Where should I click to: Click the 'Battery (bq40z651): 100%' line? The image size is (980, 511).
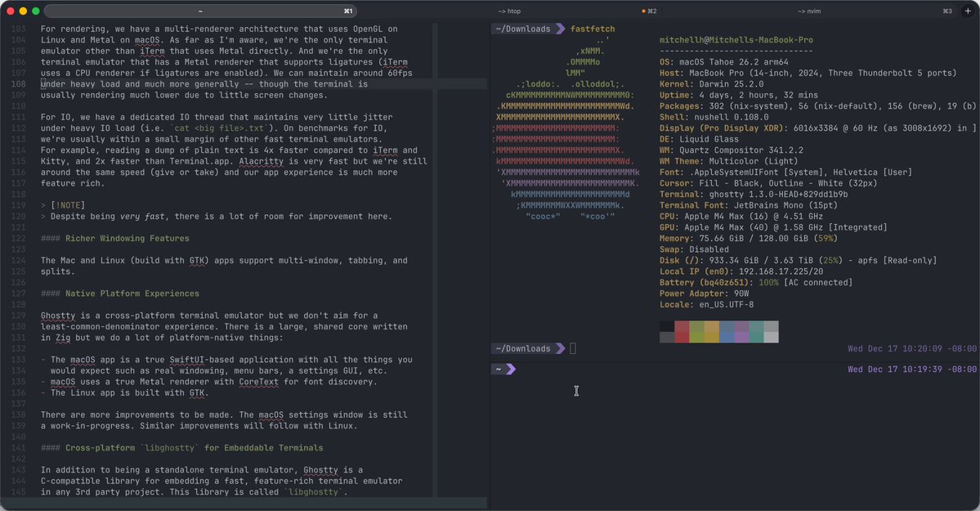[755, 283]
